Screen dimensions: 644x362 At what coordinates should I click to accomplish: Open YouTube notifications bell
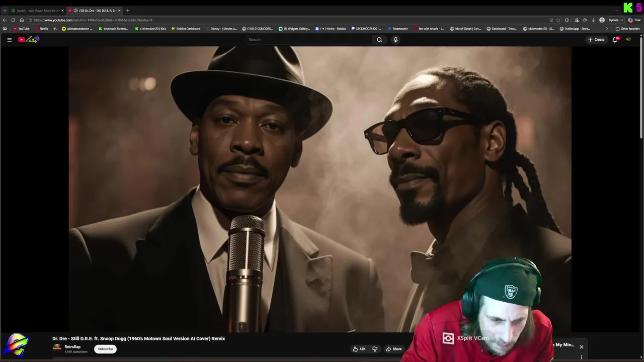pyautogui.click(x=615, y=40)
